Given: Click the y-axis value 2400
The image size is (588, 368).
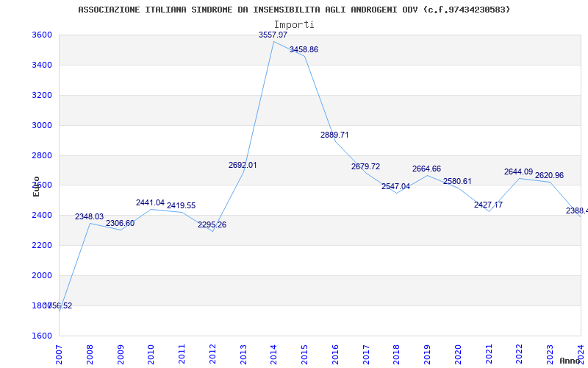Looking at the screenshot, I should (42, 215).
